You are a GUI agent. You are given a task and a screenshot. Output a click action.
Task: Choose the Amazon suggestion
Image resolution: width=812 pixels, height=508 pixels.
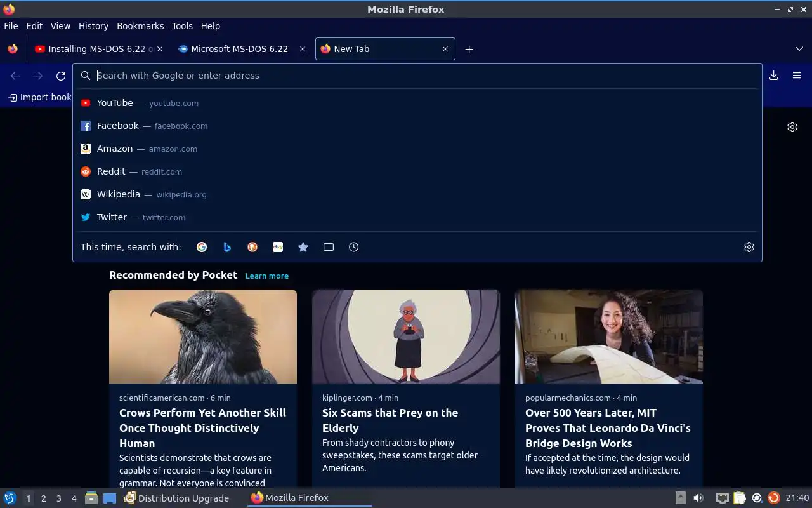(x=417, y=149)
